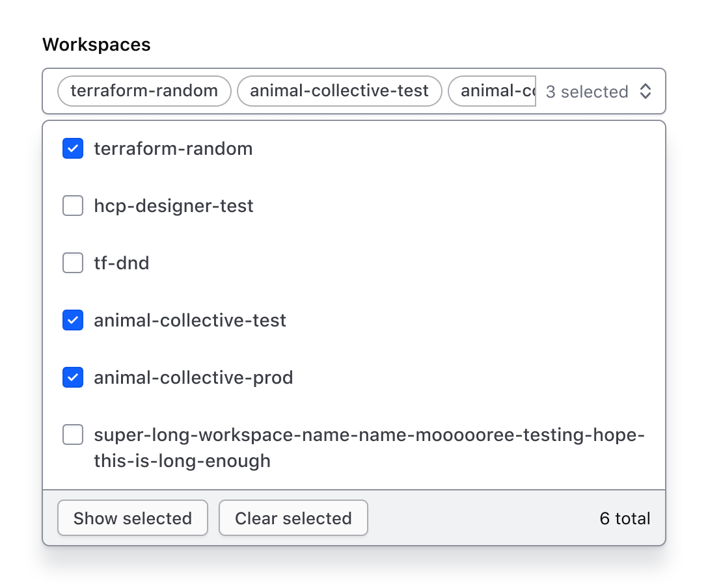Click the animal-collective-test tag pill
The image size is (708, 588).
click(x=339, y=91)
